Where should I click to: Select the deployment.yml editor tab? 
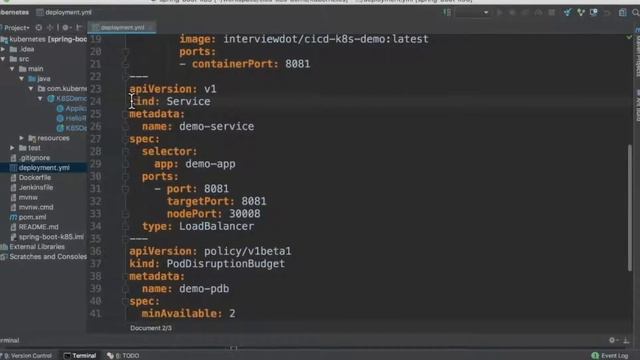(x=122, y=27)
